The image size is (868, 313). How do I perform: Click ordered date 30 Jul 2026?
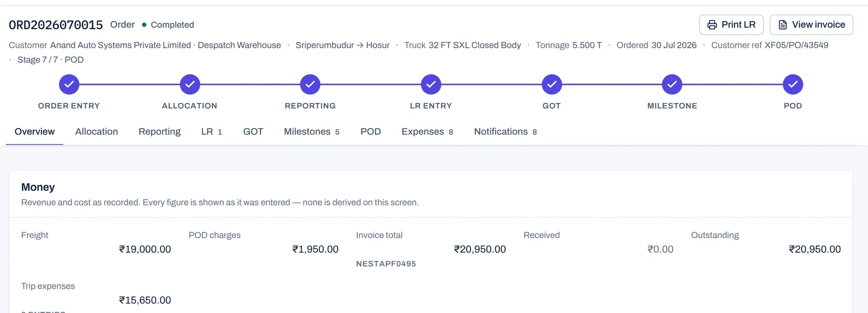674,45
